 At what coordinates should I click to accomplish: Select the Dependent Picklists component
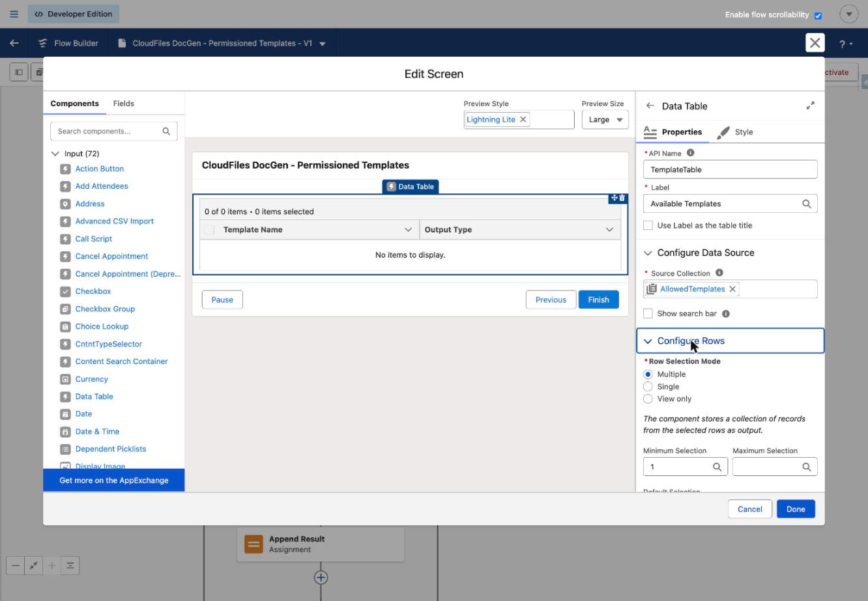(111, 449)
